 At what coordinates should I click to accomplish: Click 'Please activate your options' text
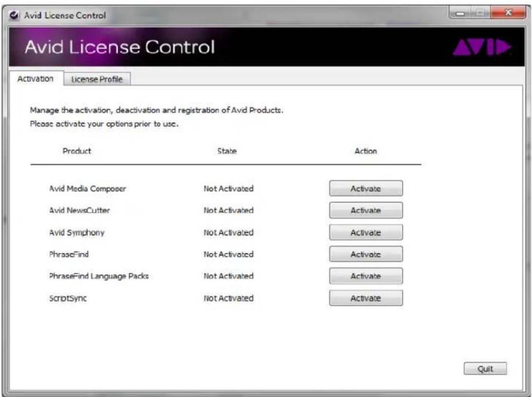coord(104,124)
